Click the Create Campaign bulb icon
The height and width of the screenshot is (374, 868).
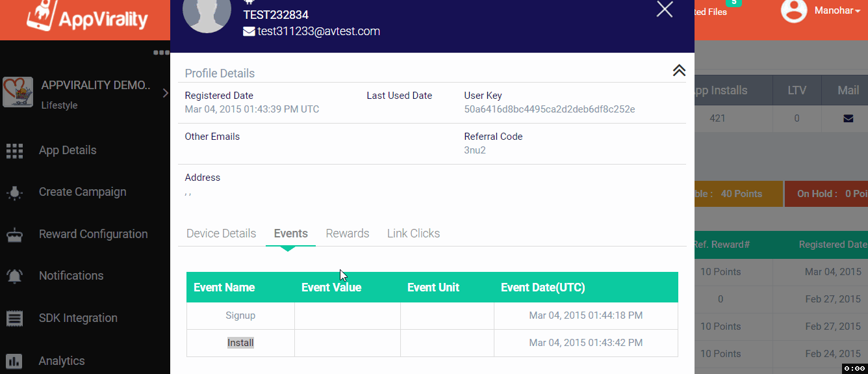pos(14,193)
